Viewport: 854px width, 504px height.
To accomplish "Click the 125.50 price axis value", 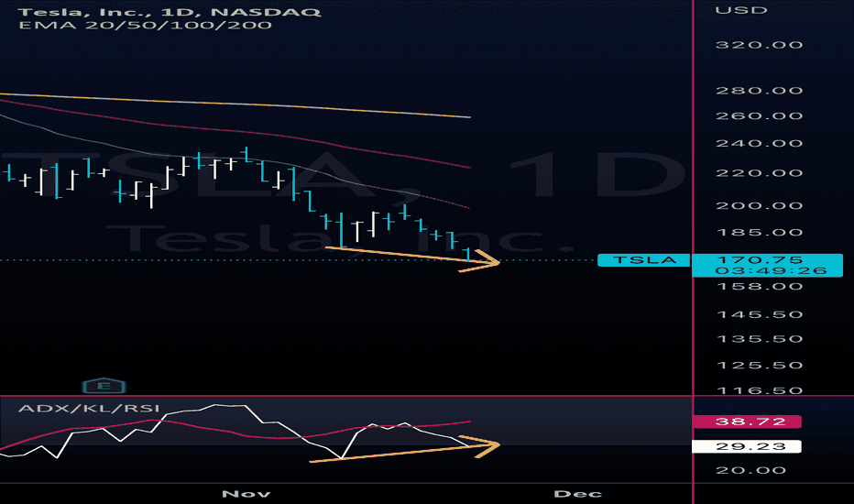I will pos(760,365).
